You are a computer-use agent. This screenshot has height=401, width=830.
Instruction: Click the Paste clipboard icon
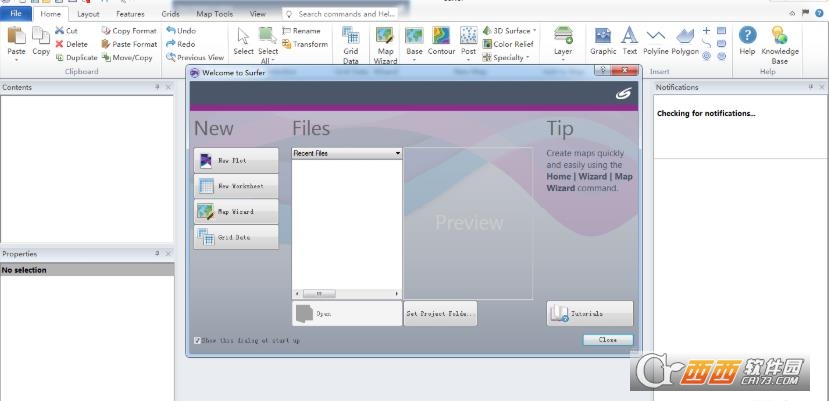(16, 36)
